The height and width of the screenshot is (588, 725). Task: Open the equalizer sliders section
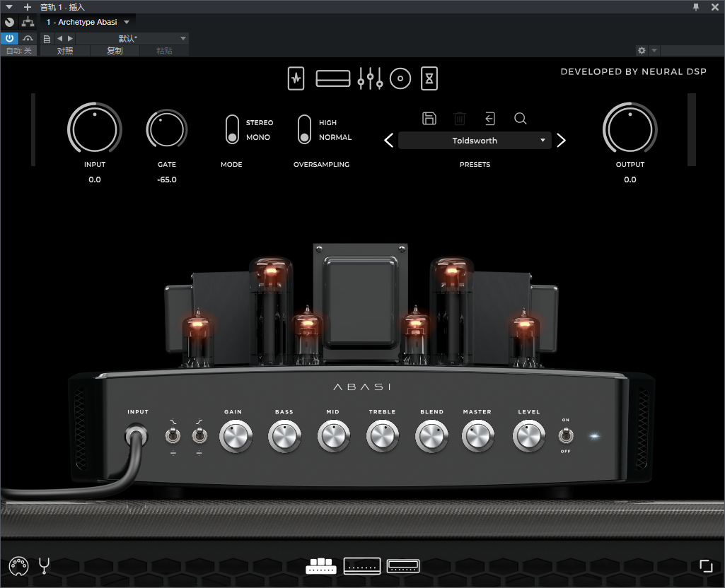[370, 78]
